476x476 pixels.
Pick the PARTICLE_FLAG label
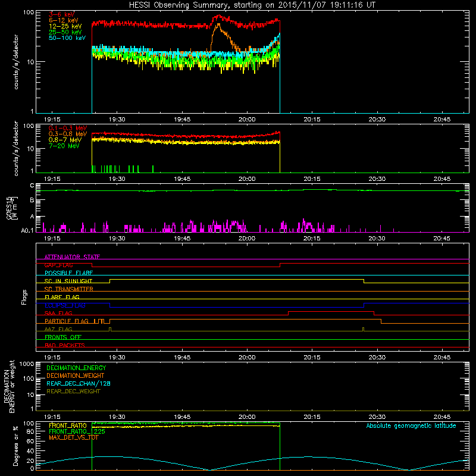click(67, 321)
